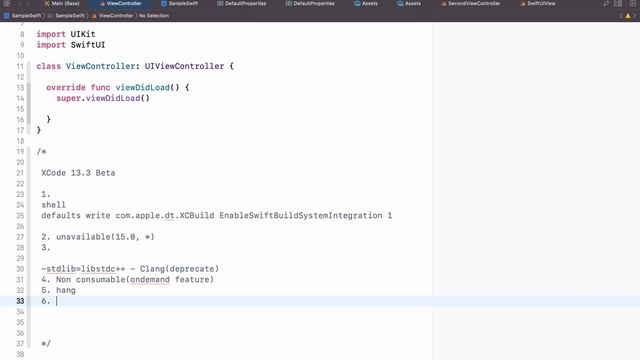This screenshot has width=640, height=360.
Task: Select the ViewController editor tab
Action: (x=121, y=3)
